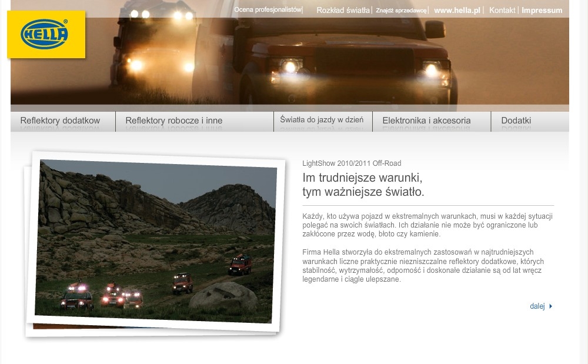
Task: Open Elektronika i akcesoria tab
Action: (x=432, y=121)
